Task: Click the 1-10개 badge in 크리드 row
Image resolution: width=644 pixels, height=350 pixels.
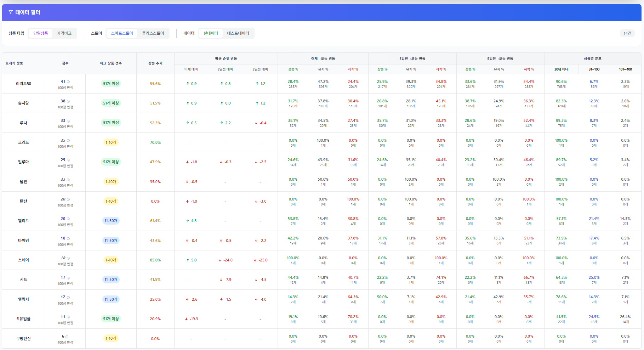Action: tap(111, 142)
